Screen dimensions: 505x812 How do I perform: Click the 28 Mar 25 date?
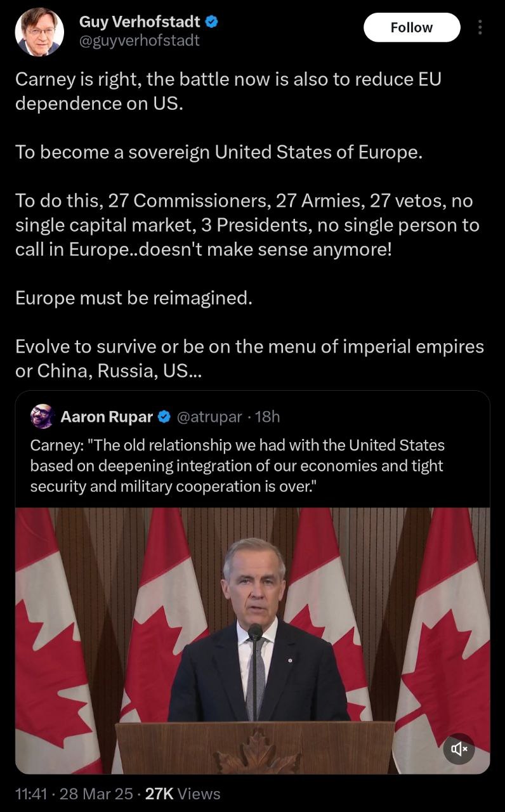tap(96, 794)
